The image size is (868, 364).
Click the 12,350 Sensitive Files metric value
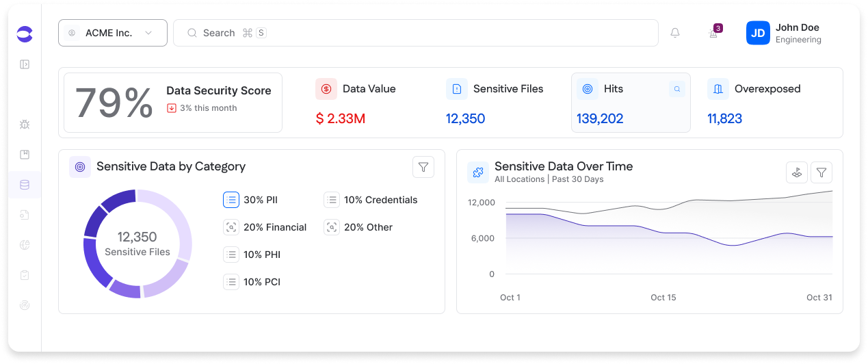465,118
